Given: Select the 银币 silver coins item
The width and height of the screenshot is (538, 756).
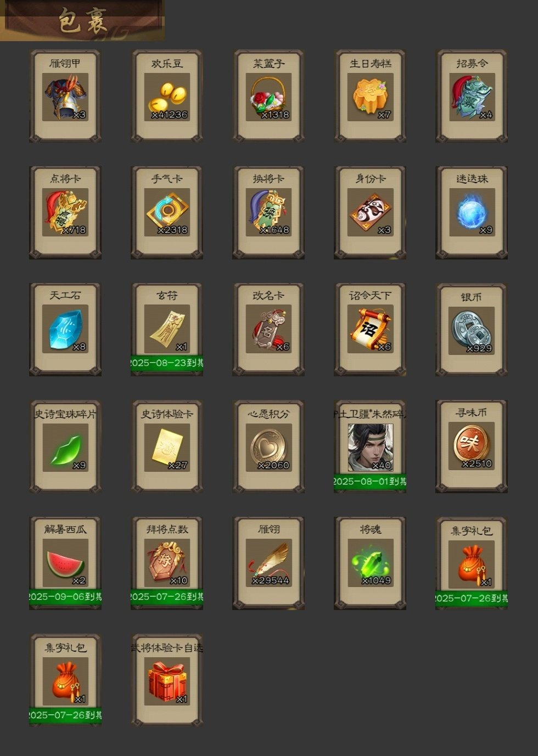Looking at the screenshot, I should tap(472, 329).
